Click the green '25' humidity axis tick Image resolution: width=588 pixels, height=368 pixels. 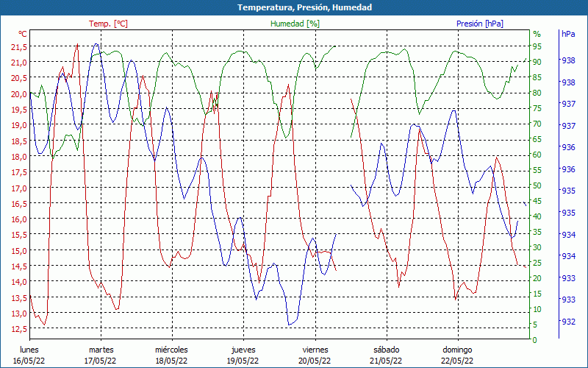(x=537, y=263)
